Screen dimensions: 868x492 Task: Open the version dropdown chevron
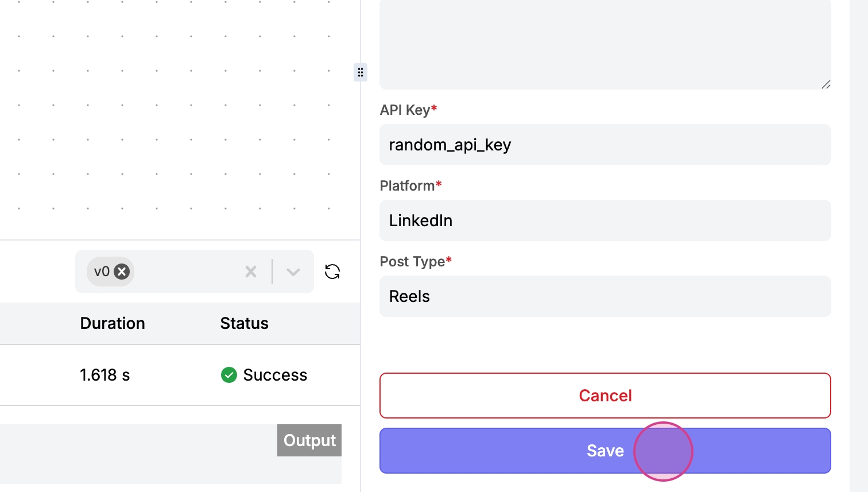click(x=293, y=272)
